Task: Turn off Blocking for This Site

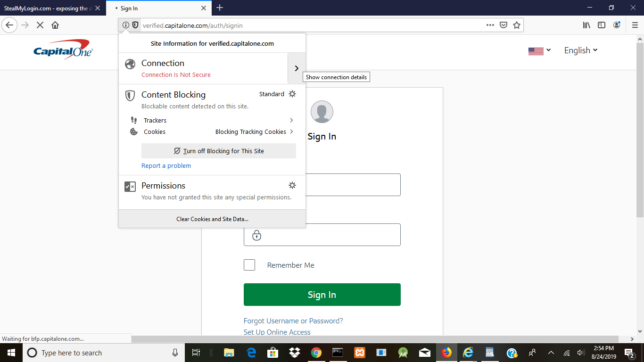Action: (219, 151)
